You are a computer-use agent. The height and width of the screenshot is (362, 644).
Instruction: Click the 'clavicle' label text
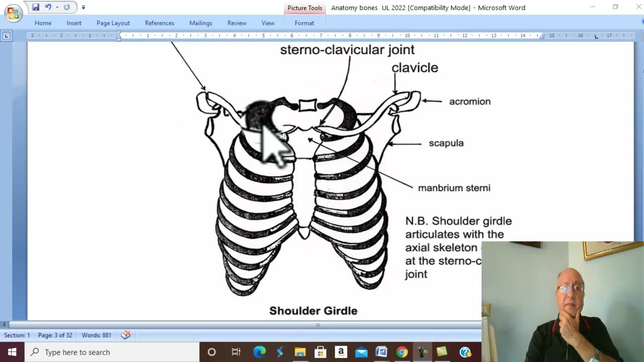point(415,68)
